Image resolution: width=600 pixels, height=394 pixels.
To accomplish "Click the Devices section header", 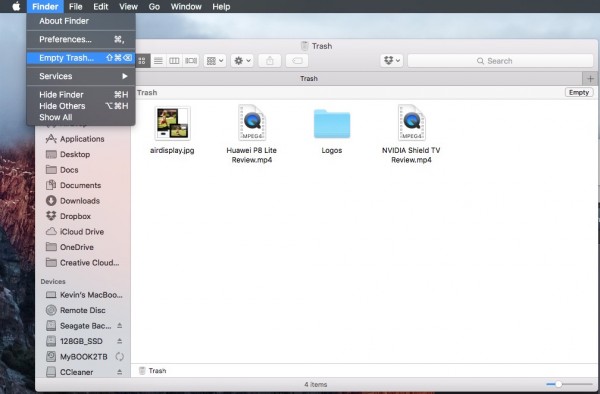I will 53,282.
